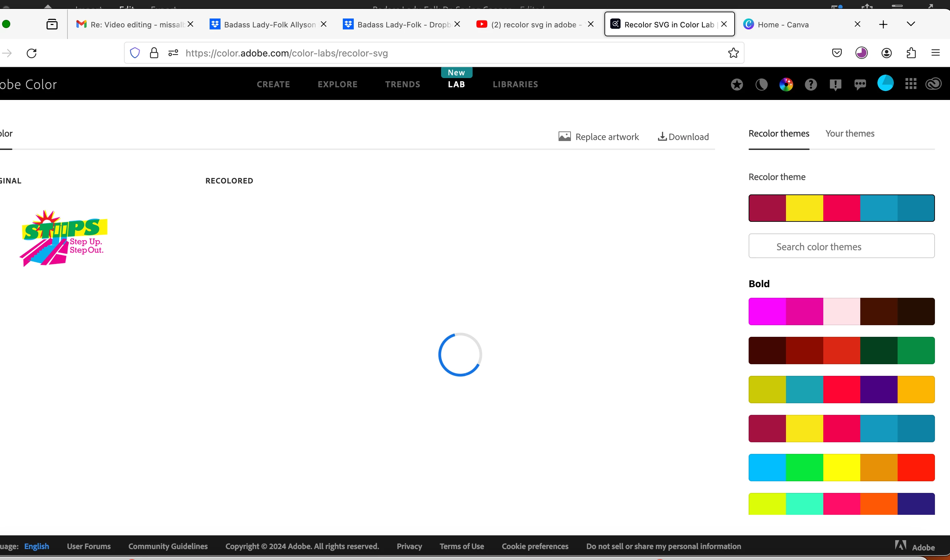Open the blue user profile avatar menu

(885, 84)
